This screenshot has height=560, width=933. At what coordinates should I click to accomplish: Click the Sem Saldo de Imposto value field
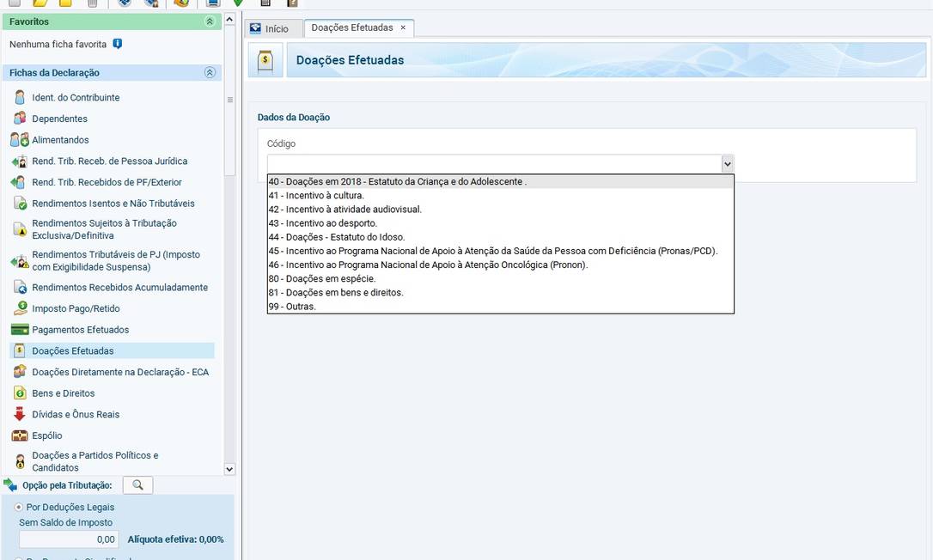click(x=69, y=539)
